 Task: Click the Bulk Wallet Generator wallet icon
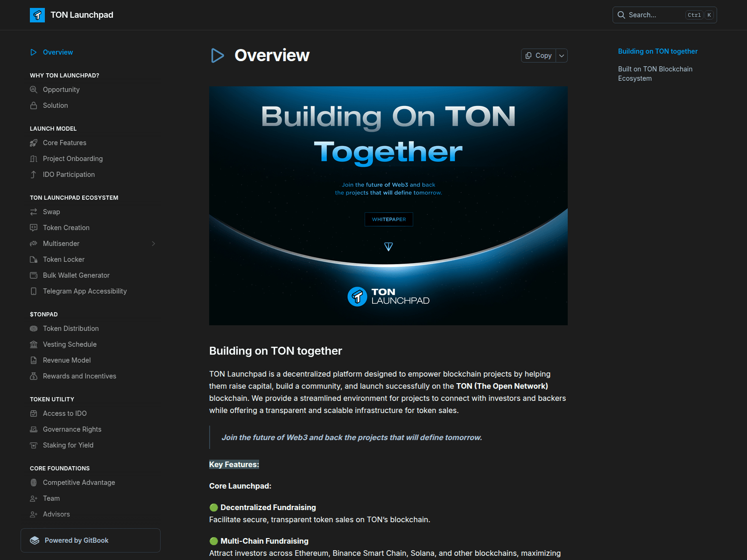click(x=34, y=275)
